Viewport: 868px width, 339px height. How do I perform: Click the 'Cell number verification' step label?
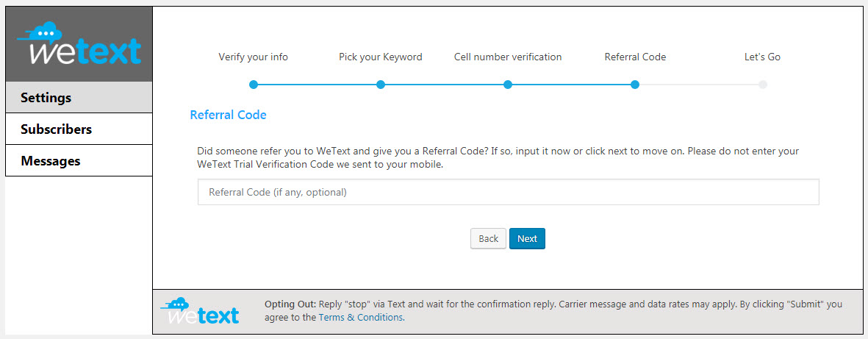click(x=508, y=57)
